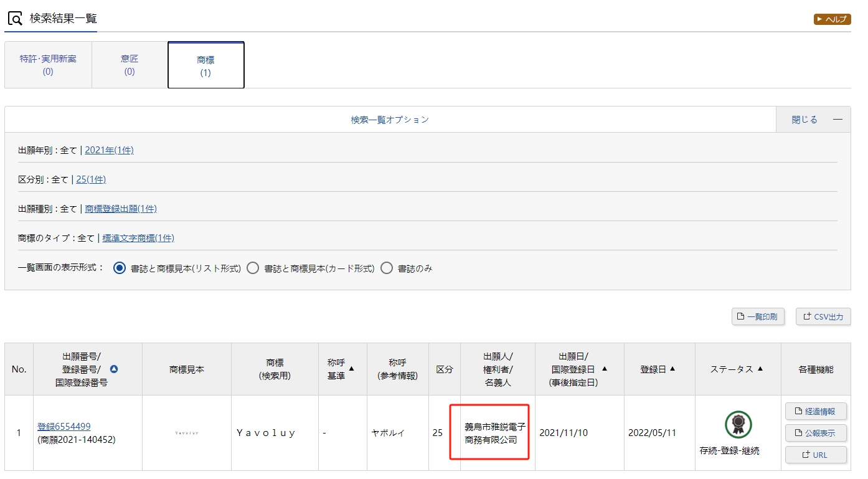The image size is (868, 479).
Task: Click the URL button in row 1
Action: [x=816, y=455]
